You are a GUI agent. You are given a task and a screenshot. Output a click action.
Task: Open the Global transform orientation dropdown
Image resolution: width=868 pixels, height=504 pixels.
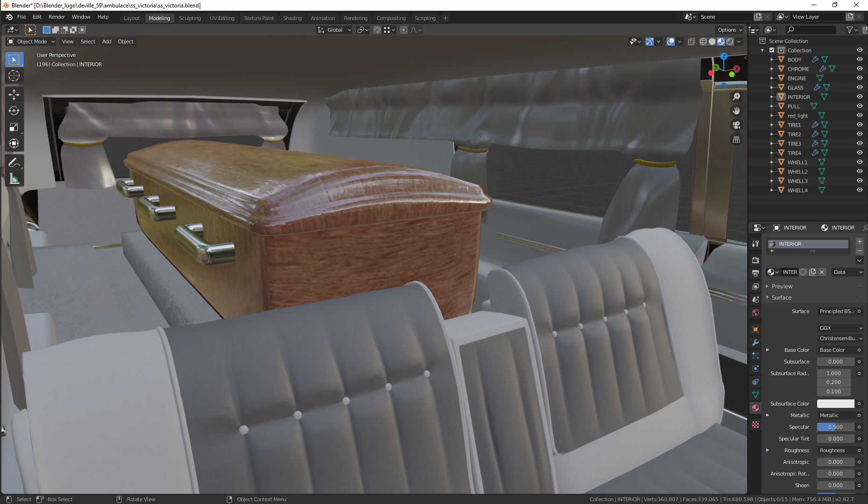click(x=335, y=30)
